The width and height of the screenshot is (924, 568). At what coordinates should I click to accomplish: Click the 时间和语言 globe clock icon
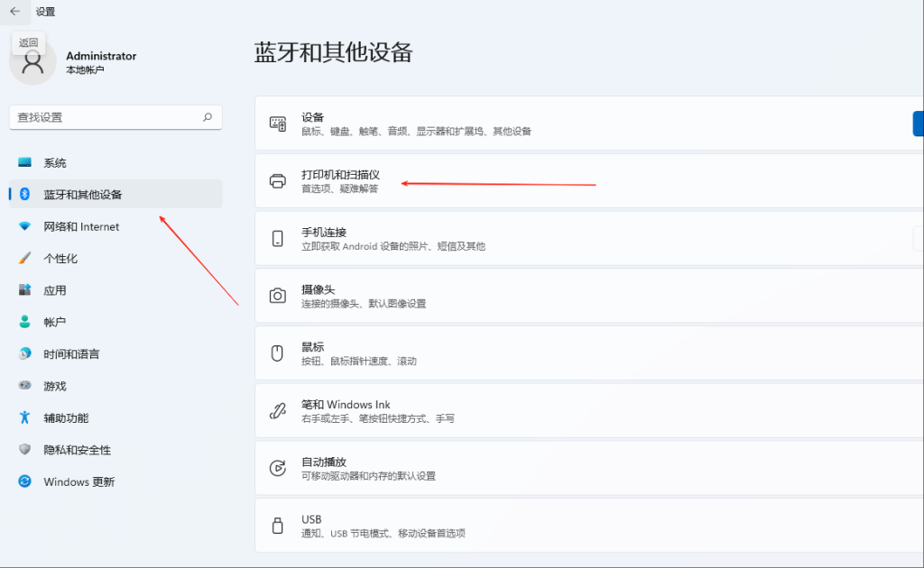pos(24,353)
